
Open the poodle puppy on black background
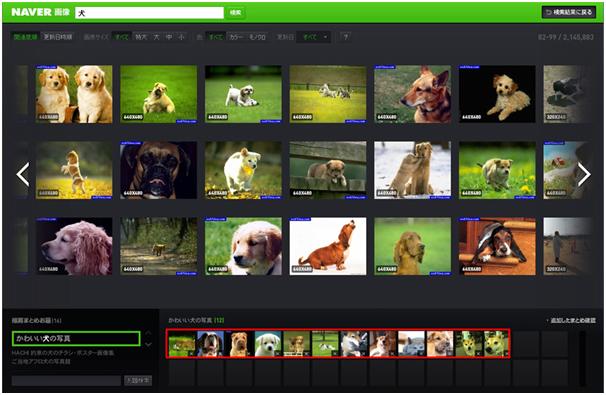pos(497,94)
